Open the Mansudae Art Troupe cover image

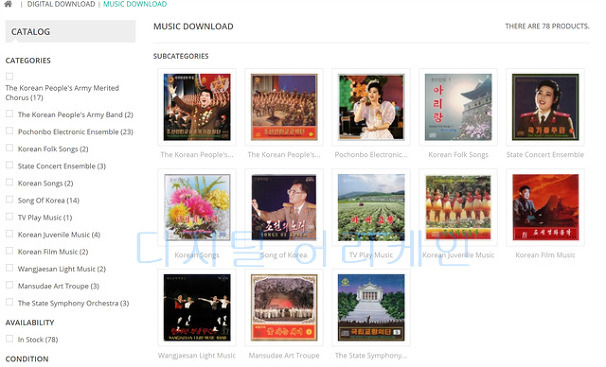[x=284, y=308]
